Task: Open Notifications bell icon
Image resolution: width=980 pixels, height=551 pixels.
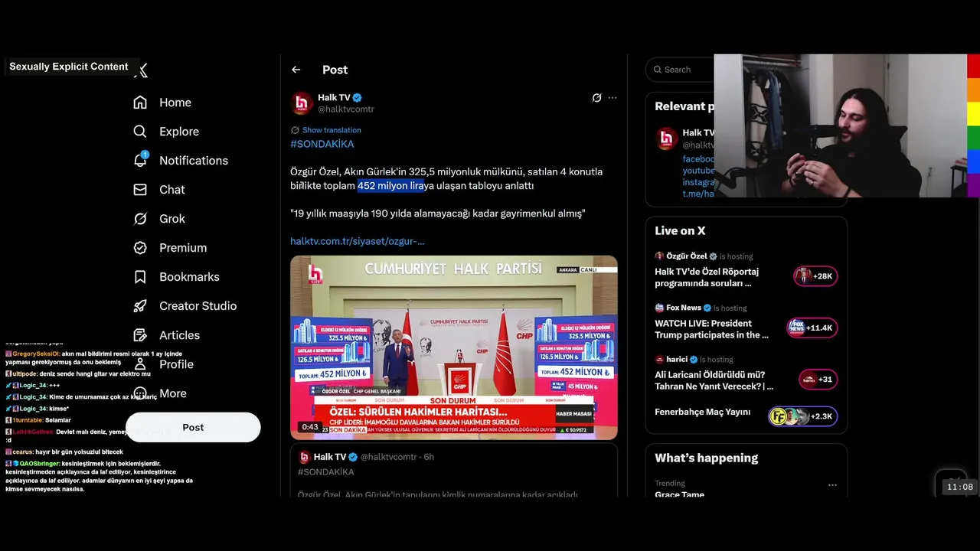Action: click(140, 160)
